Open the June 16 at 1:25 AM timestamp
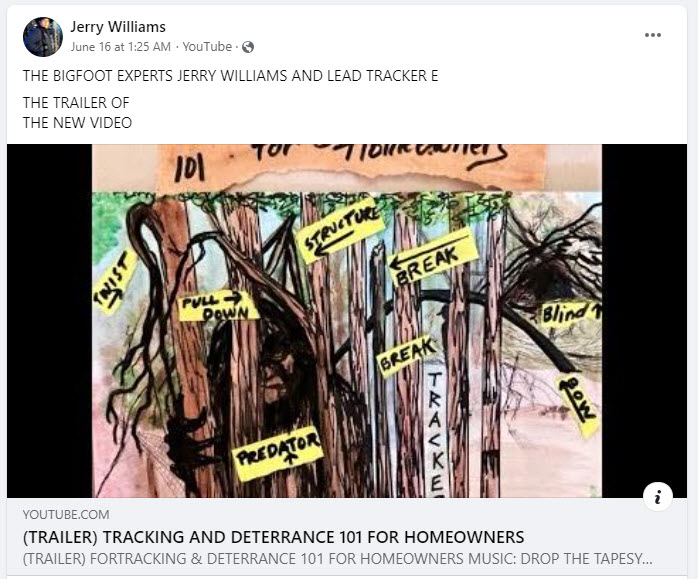 click(121, 47)
